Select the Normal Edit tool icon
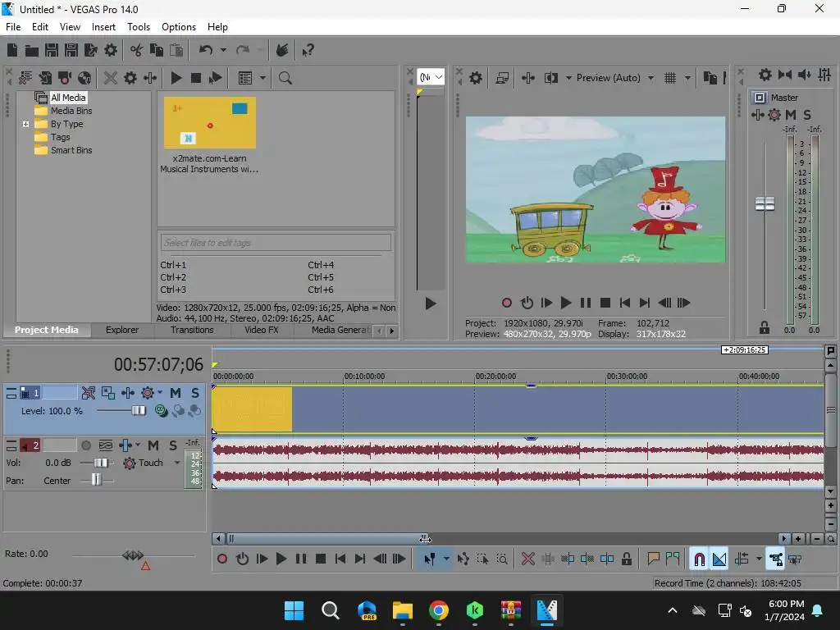This screenshot has height=630, width=840. (429, 559)
